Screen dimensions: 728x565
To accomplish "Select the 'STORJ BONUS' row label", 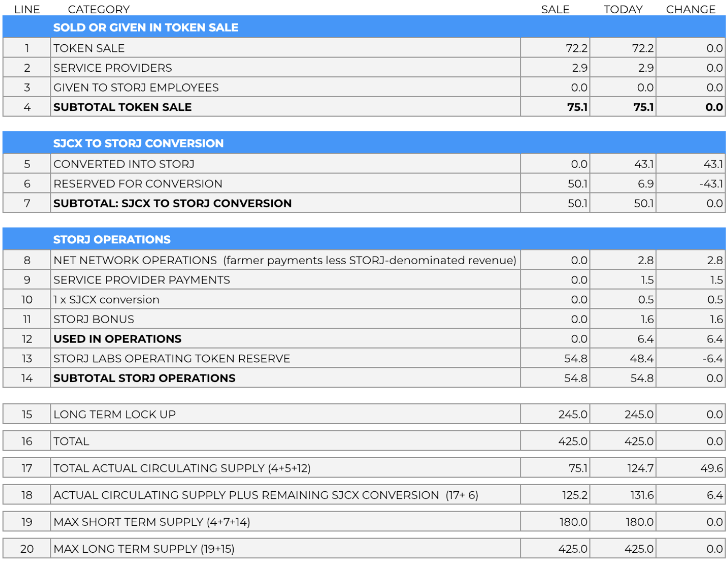I will pos(94,319).
